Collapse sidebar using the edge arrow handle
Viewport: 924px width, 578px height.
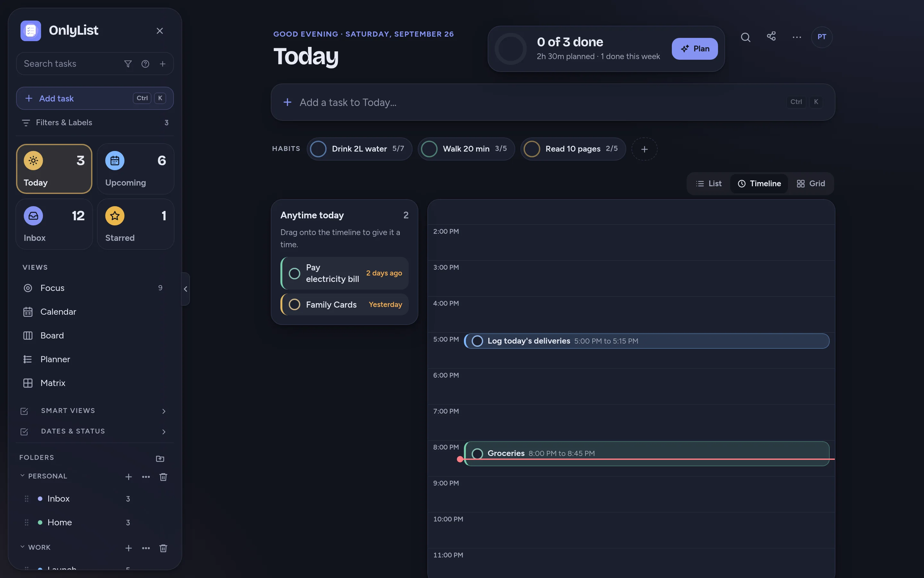click(185, 289)
